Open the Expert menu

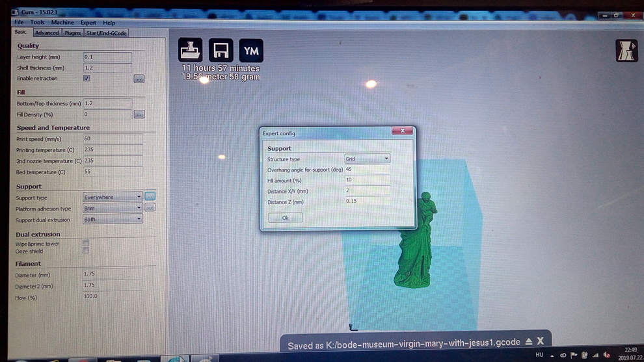88,23
